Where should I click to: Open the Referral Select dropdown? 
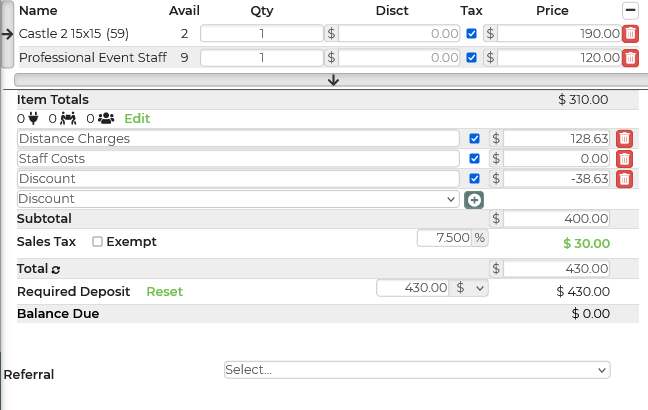(417, 370)
